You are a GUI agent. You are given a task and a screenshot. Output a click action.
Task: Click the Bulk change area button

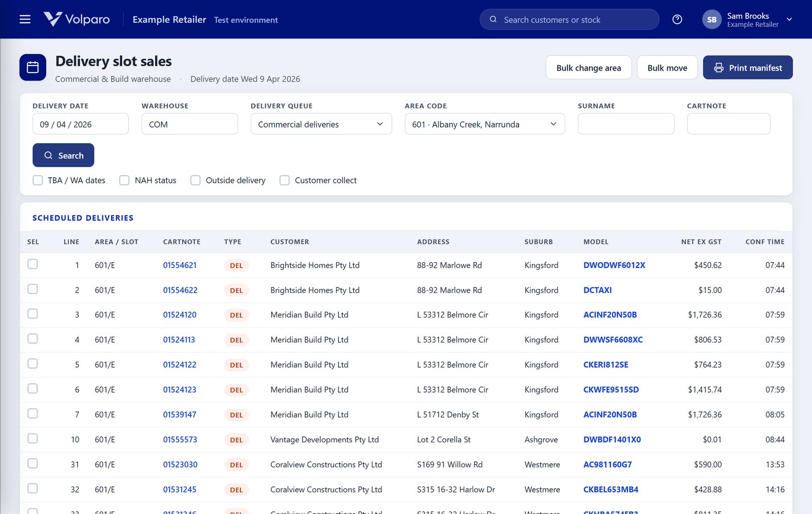click(589, 68)
